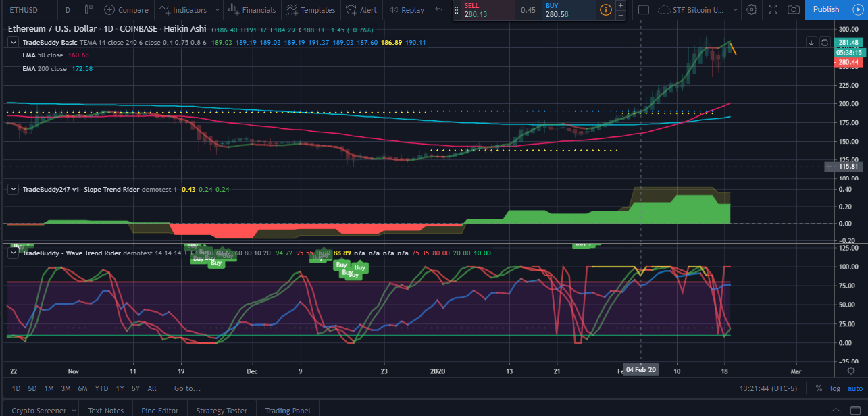Image resolution: width=868 pixels, height=416 pixels.
Task: Open the Pine Editor tab
Action: click(159, 410)
